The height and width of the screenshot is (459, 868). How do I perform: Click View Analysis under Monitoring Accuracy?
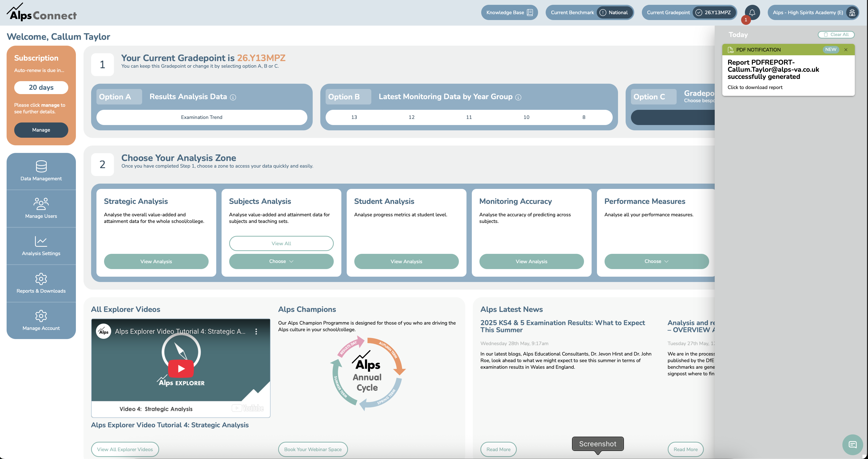531,261
